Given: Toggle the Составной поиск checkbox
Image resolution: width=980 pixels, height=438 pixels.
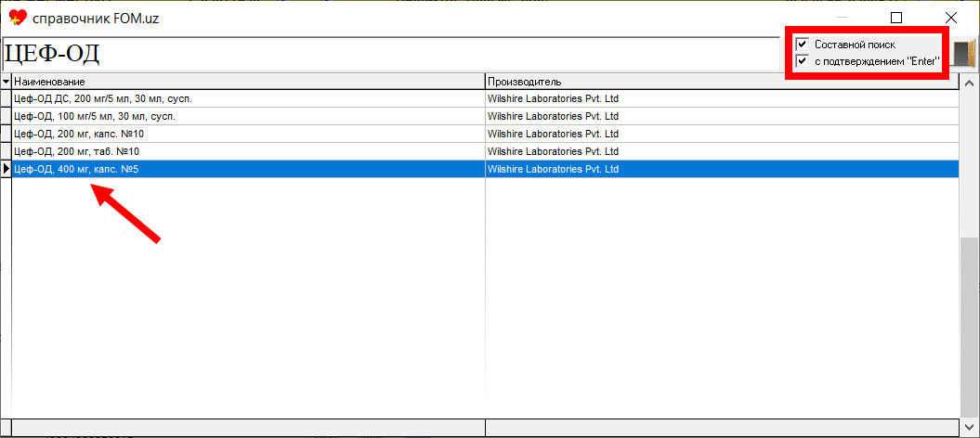Looking at the screenshot, I should 802,45.
